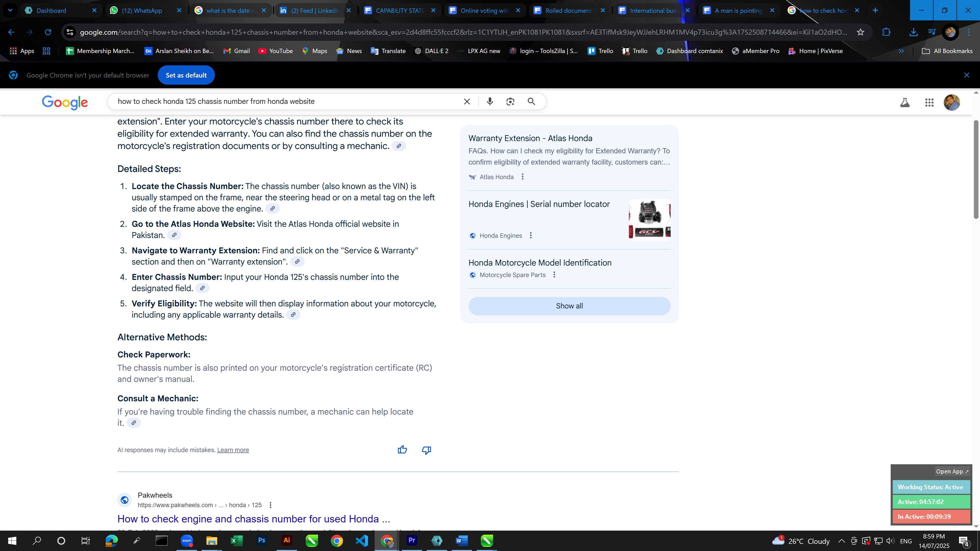Screen dimensions: 980x551
Task: Switch to Rolled document tab
Action: (x=569, y=10)
